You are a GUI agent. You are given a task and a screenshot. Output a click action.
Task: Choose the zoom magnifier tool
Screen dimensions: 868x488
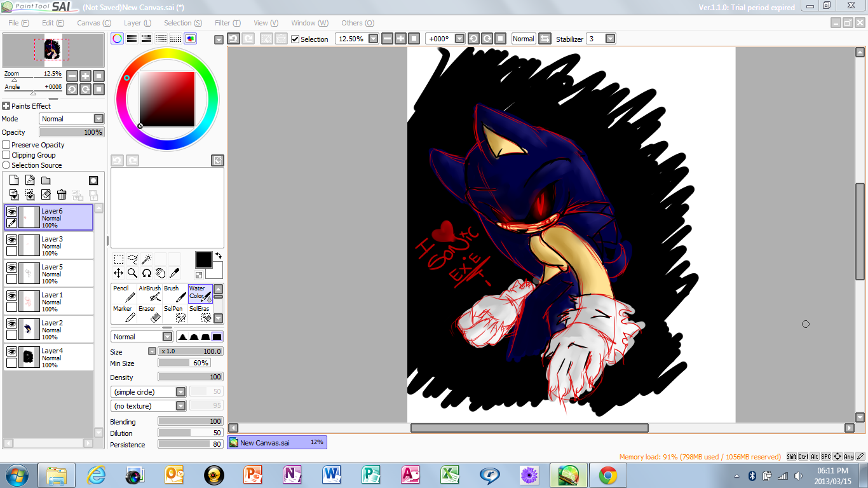(133, 273)
